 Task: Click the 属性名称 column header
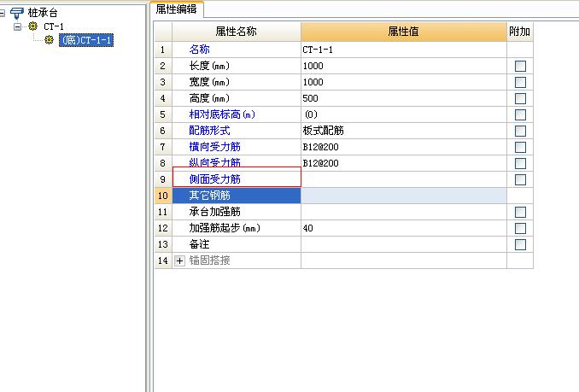237,32
